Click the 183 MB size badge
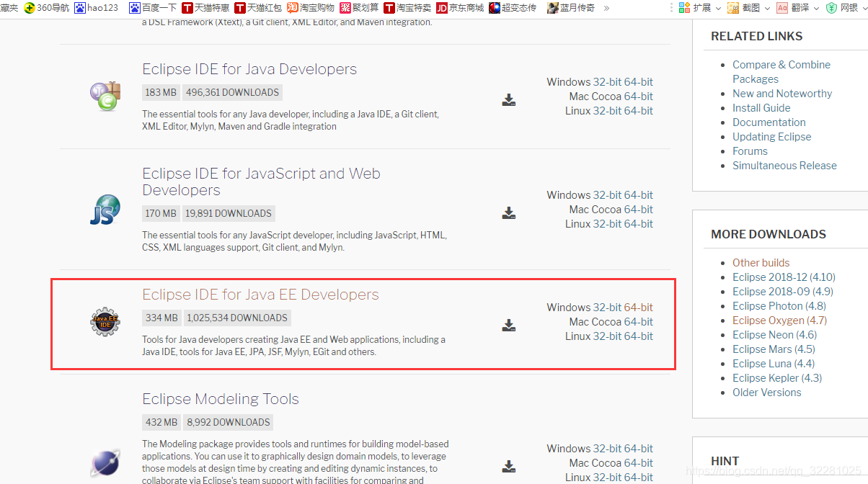This screenshot has height=484, width=868. pyautogui.click(x=161, y=92)
